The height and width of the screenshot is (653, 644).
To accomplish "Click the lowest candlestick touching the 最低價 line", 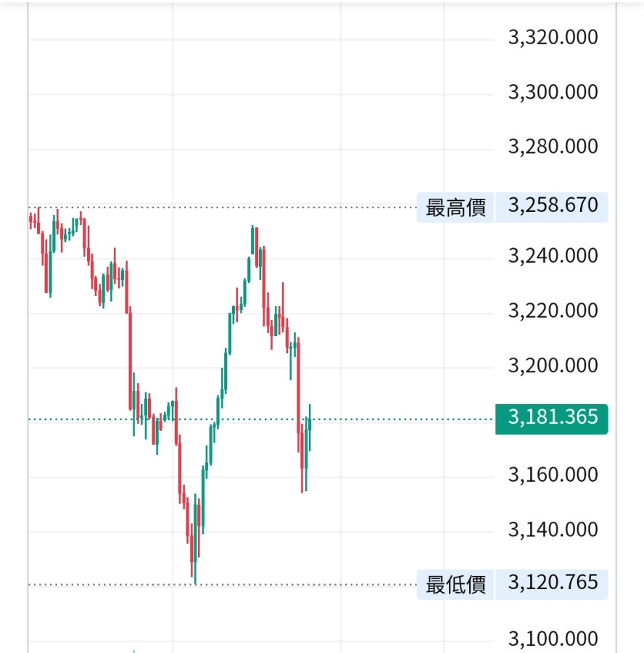I will click(x=195, y=559).
